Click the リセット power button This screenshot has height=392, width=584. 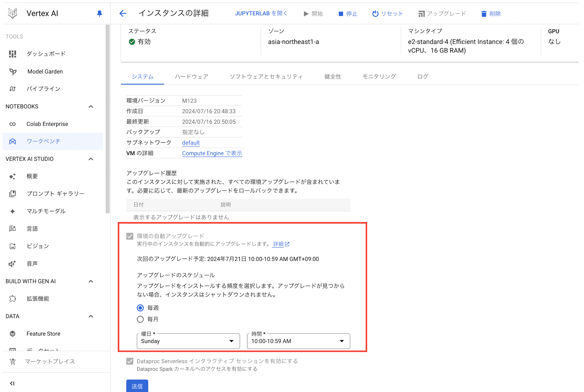click(x=387, y=14)
